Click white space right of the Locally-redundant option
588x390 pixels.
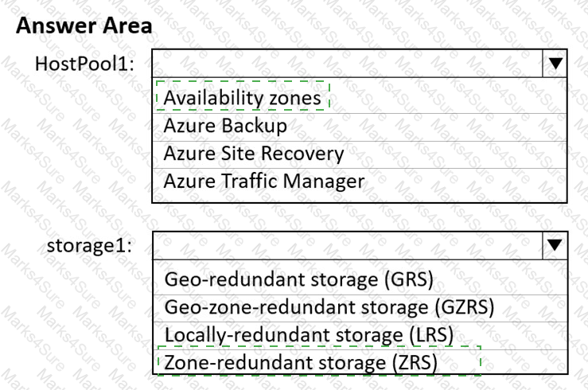click(x=517, y=333)
